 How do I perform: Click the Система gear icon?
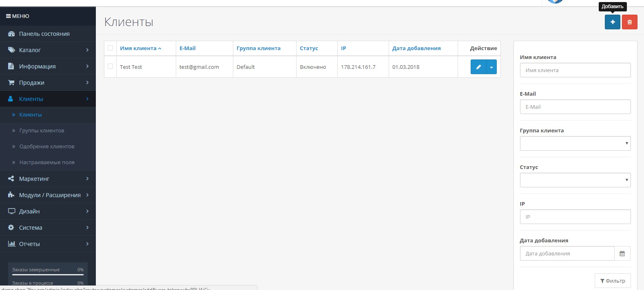(11, 228)
